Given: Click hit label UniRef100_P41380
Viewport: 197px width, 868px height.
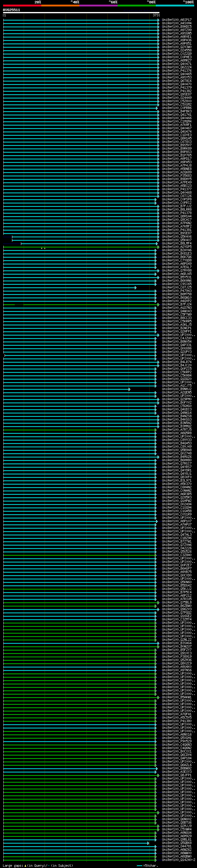Looking at the screenshot, I should (x=176, y=721).
